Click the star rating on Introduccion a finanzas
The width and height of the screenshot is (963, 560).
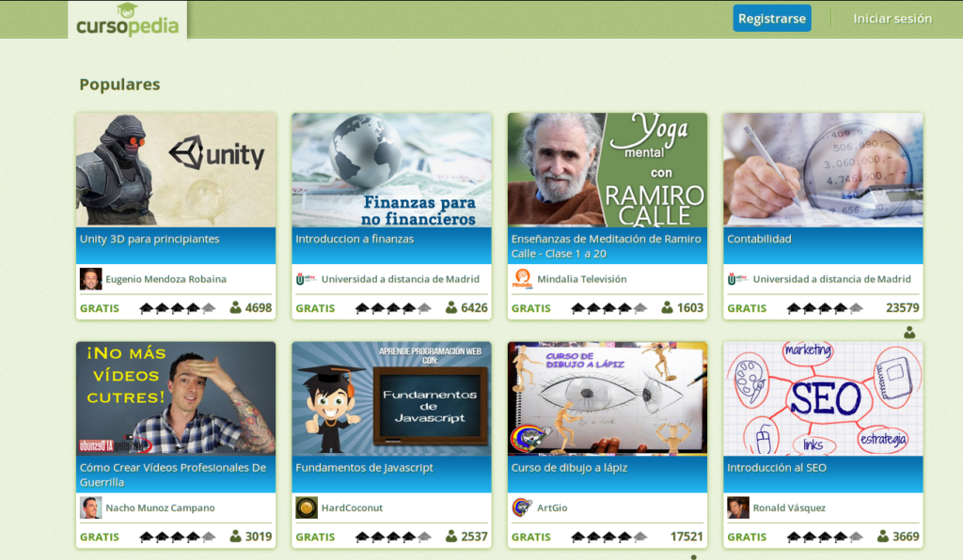393,308
